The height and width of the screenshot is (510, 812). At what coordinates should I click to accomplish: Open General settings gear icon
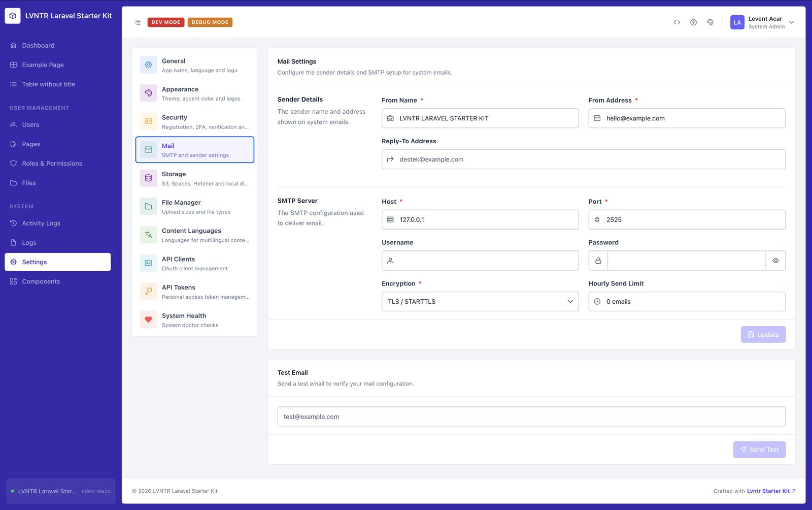point(148,65)
